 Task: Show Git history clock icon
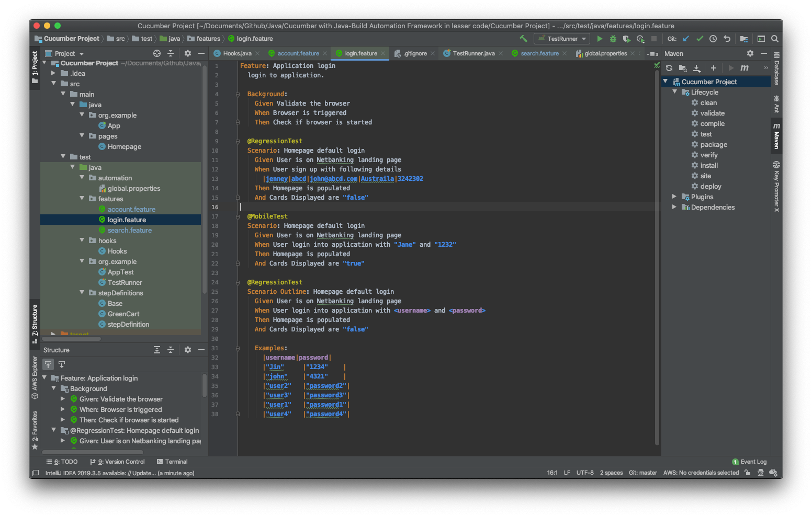point(713,39)
